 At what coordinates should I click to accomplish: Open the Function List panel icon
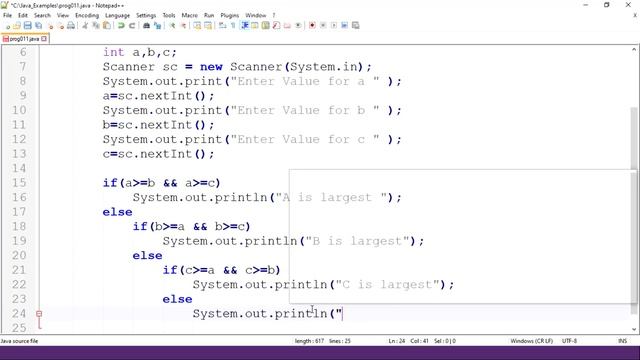[x=276, y=26]
